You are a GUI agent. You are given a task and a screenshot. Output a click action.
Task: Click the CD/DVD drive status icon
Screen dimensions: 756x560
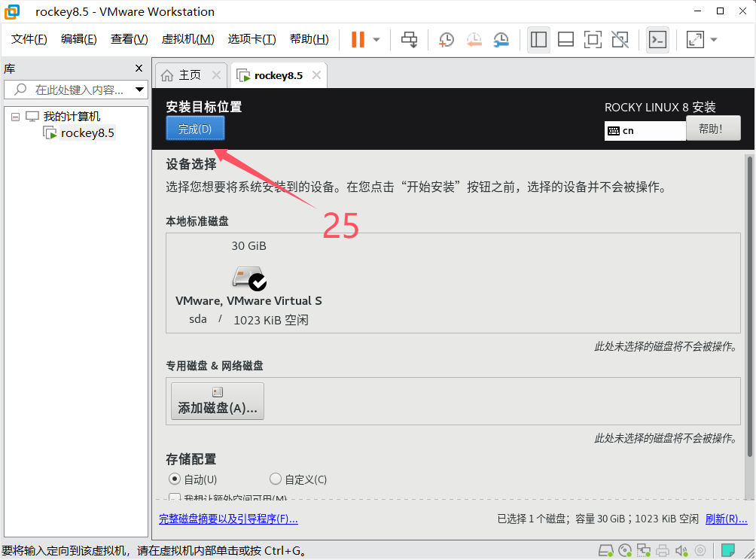(x=625, y=550)
